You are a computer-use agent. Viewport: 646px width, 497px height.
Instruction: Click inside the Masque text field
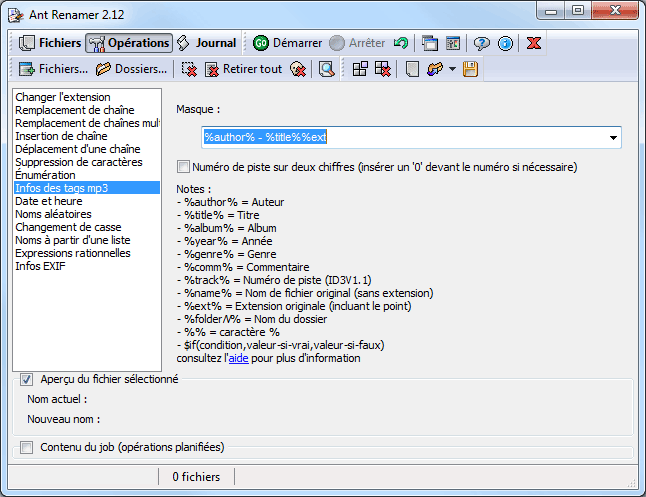coord(400,138)
